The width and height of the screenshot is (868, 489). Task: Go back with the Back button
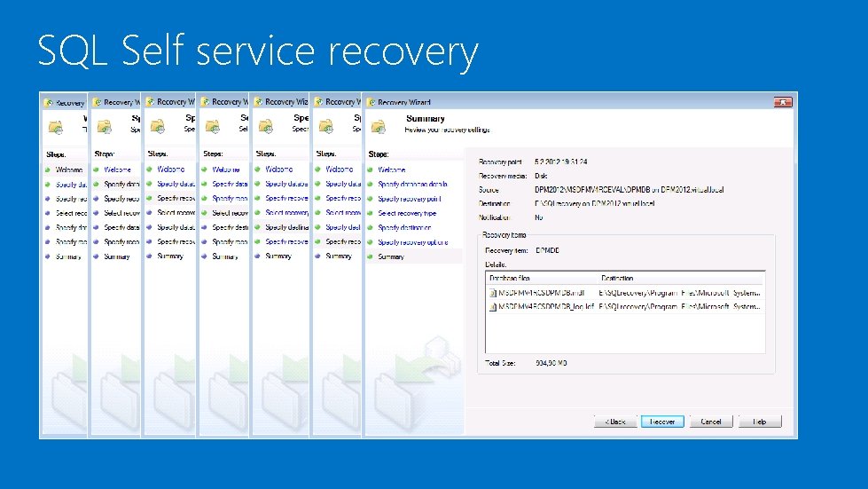[x=615, y=422]
